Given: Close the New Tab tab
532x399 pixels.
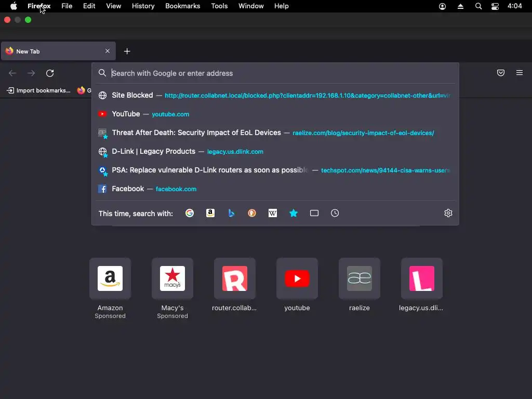Looking at the screenshot, I should coord(108,51).
